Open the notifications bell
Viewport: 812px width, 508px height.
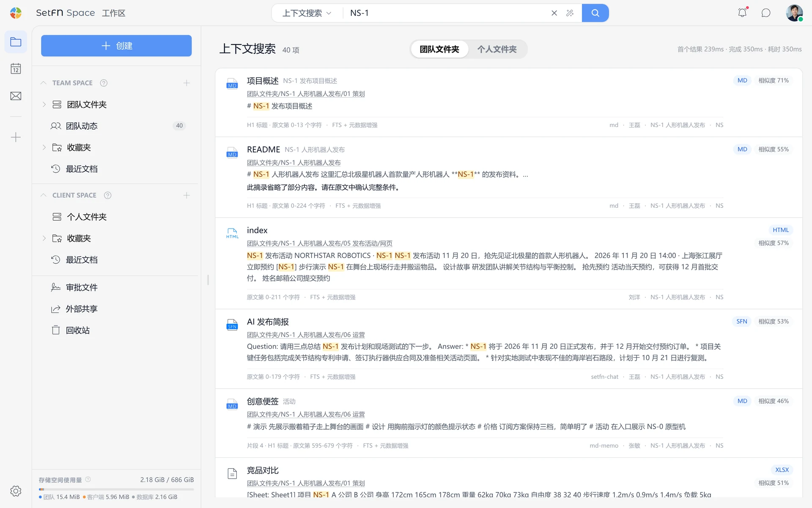[742, 13]
